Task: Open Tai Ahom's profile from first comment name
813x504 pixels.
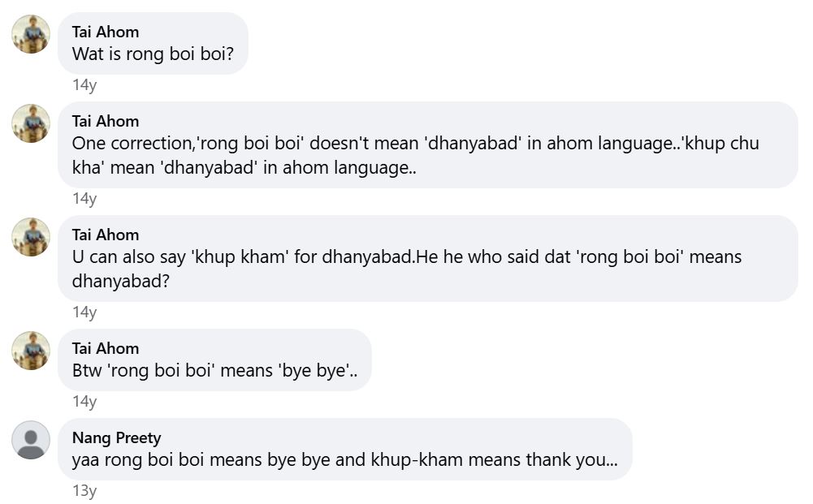Action: click(106, 32)
